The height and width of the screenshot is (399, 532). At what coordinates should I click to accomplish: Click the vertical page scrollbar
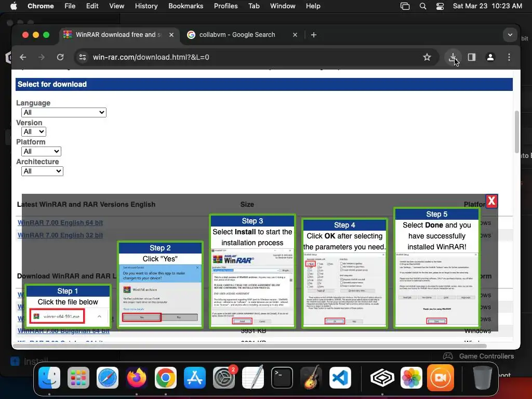(x=517, y=131)
